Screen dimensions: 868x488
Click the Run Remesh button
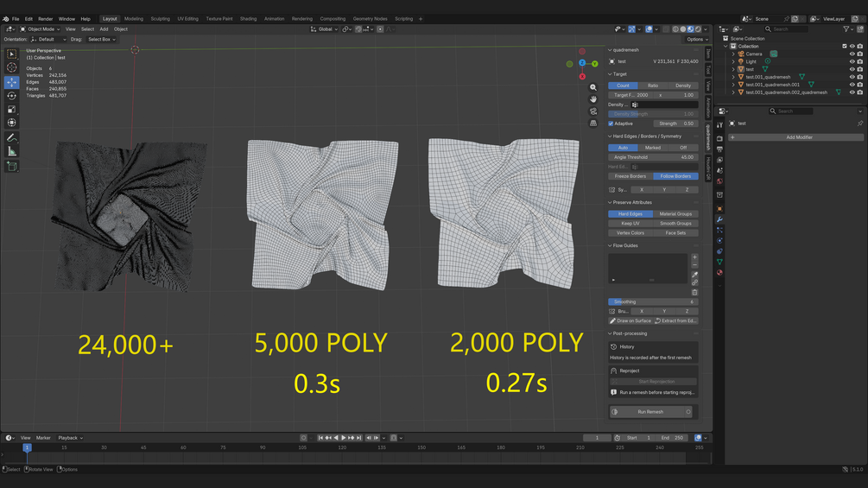pyautogui.click(x=650, y=412)
